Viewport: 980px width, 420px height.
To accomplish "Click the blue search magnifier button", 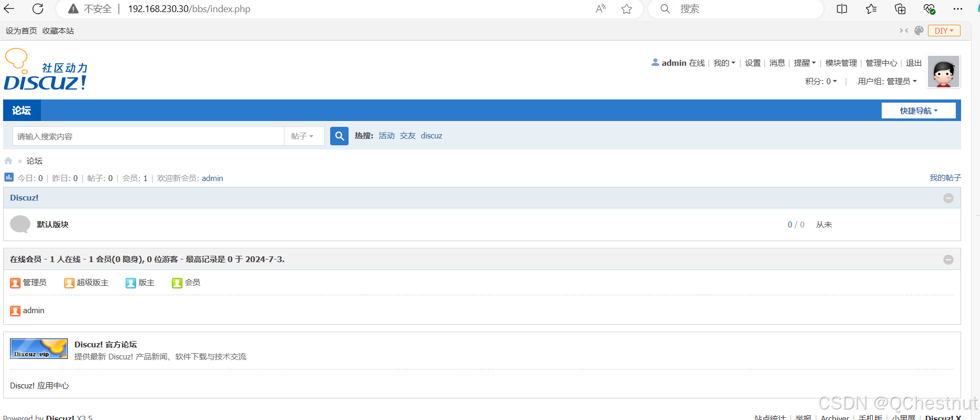I will point(339,136).
